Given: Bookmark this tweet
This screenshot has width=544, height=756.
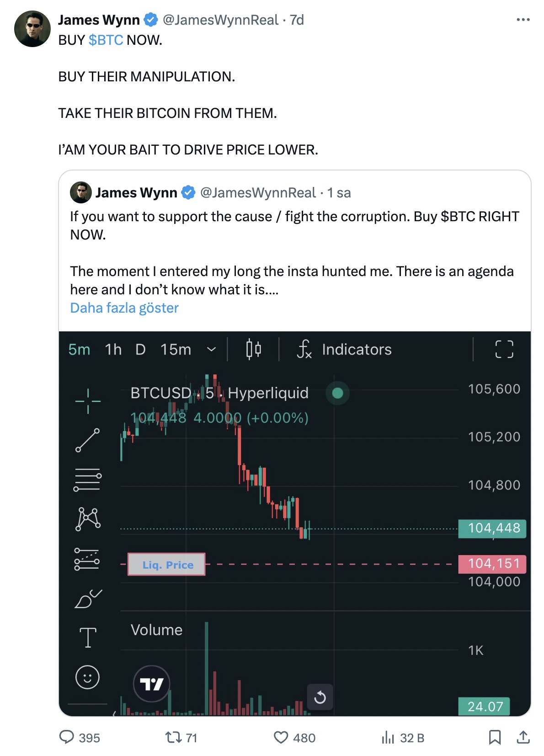Looking at the screenshot, I should (495, 737).
